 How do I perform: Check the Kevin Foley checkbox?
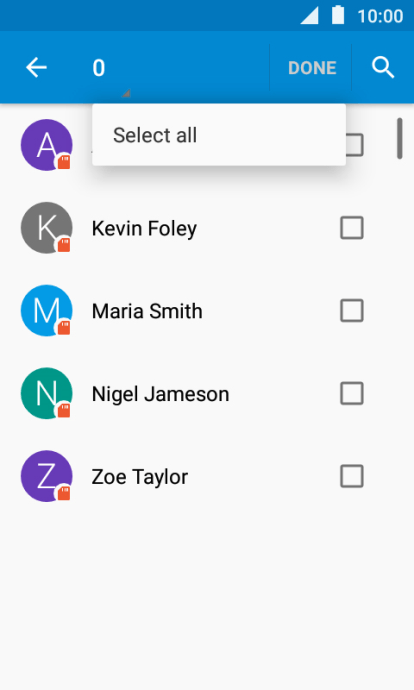(x=352, y=228)
